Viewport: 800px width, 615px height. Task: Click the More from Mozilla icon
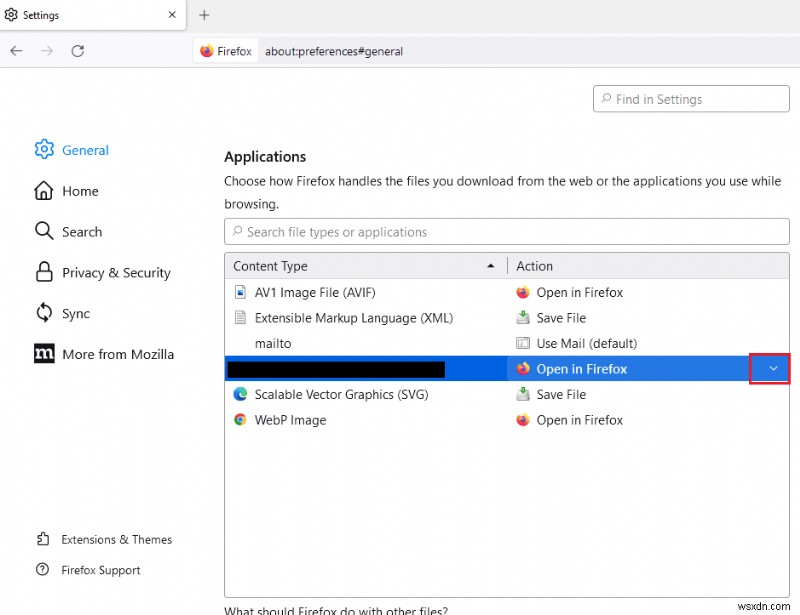pos(44,354)
